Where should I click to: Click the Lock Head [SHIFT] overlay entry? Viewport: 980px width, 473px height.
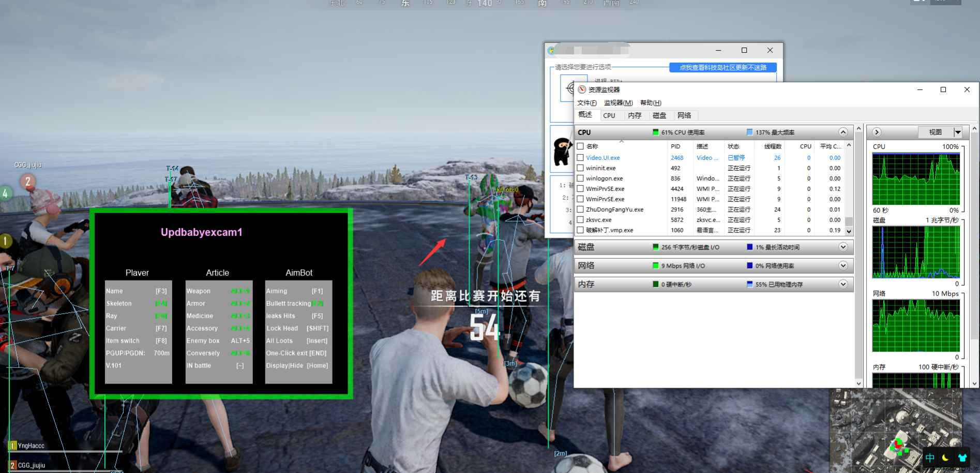tap(297, 328)
